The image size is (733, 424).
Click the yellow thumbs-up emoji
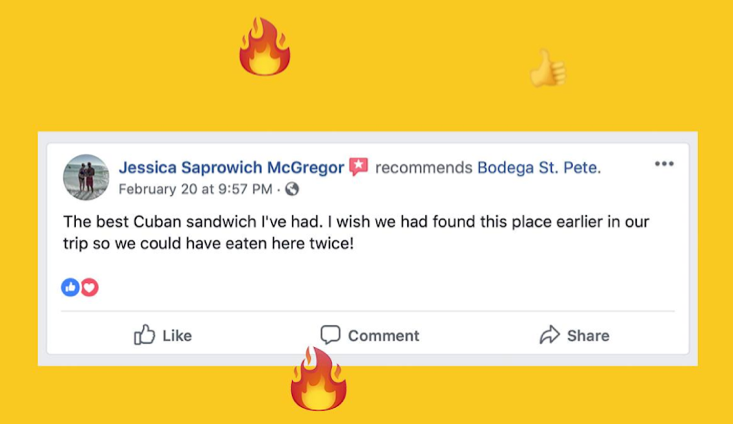(x=547, y=68)
